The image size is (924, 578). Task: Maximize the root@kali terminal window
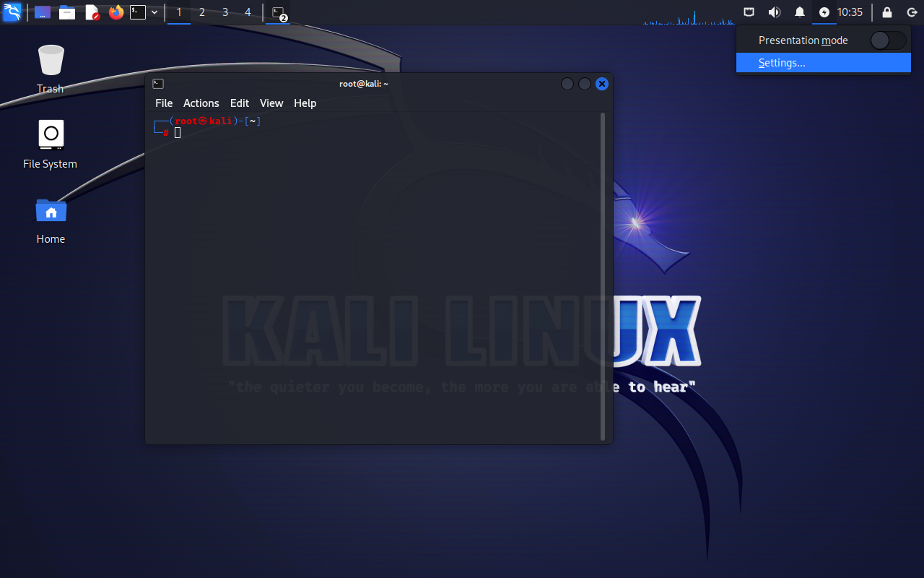pyautogui.click(x=585, y=84)
